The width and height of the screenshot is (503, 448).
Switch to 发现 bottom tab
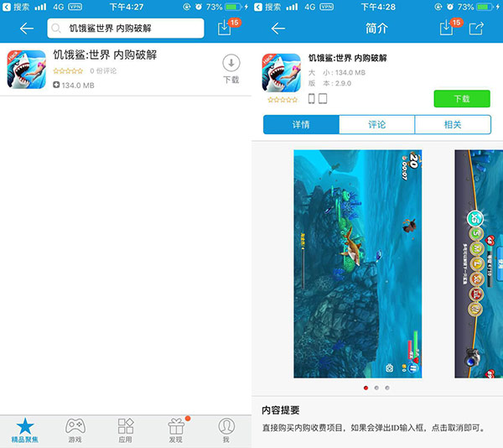[176, 430]
